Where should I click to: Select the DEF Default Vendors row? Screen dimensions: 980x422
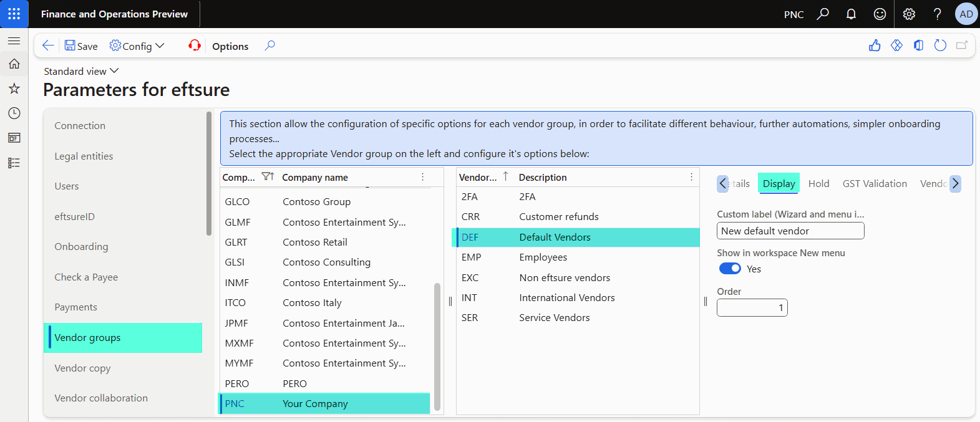pyautogui.click(x=578, y=237)
